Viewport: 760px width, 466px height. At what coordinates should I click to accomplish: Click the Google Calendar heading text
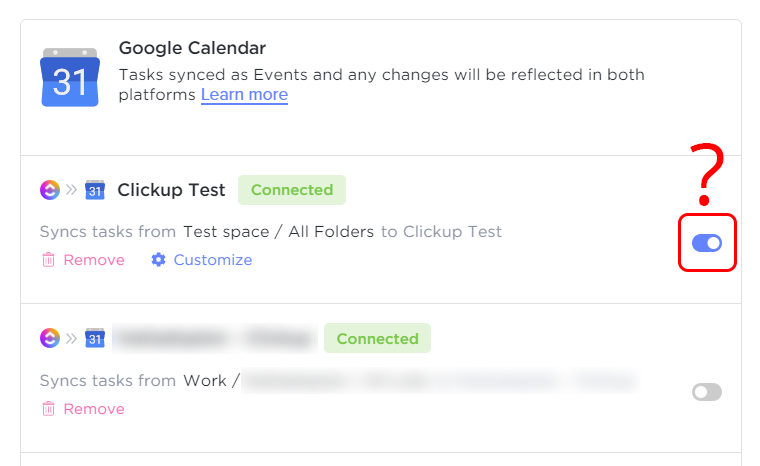point(192,48)
